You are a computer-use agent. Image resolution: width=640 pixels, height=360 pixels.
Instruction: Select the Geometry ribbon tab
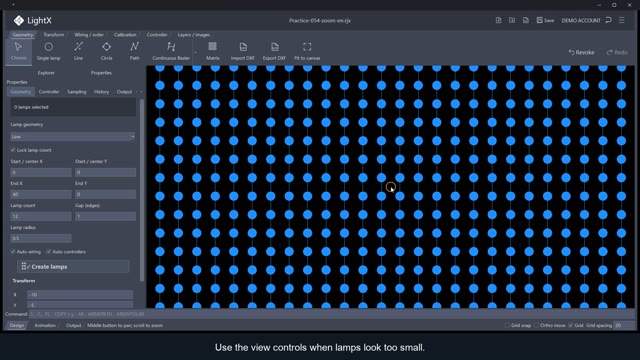click(x=22, y=35)
